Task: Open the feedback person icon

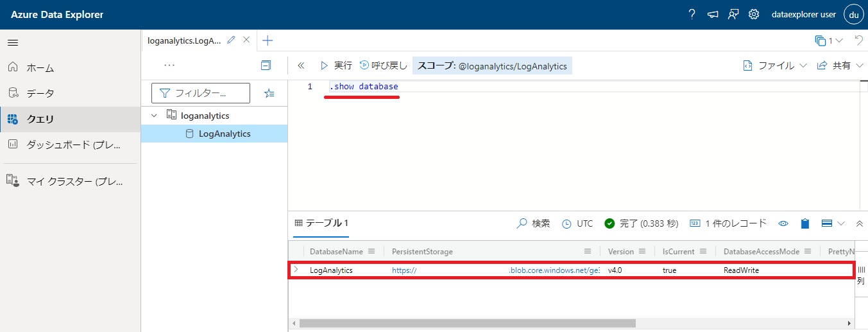Action: [x=733, y=15]
